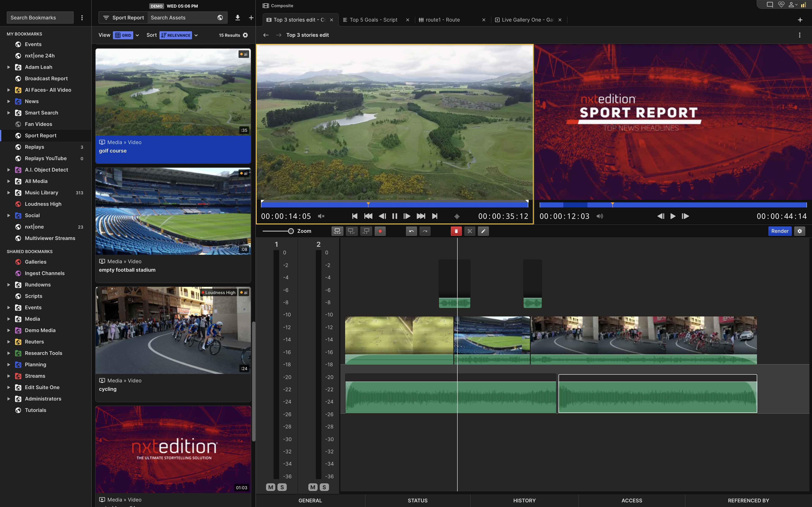Click the Render button
Viewport: 812px width, 507px height.
[780, 231]
